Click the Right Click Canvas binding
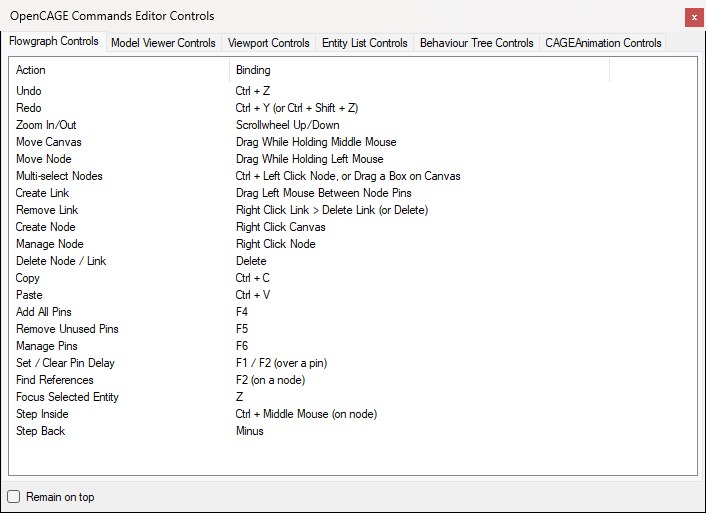The height and width of the screenshot is (513, 706). tap(281, 227)
